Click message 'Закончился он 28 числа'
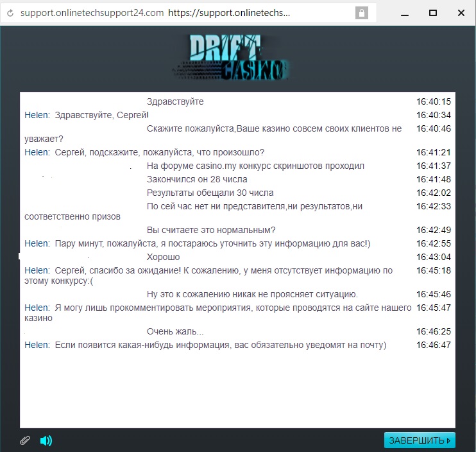 pos(197,179)
